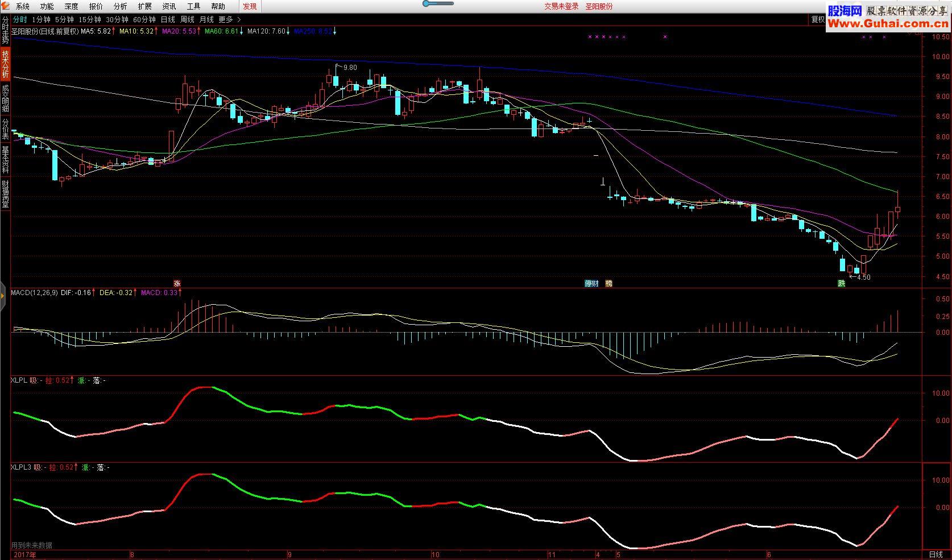Image resolution: width=952 pixels, height=560 pixels.
Task: Click the 用到未来数据 notice text
Action: [32, 545]
